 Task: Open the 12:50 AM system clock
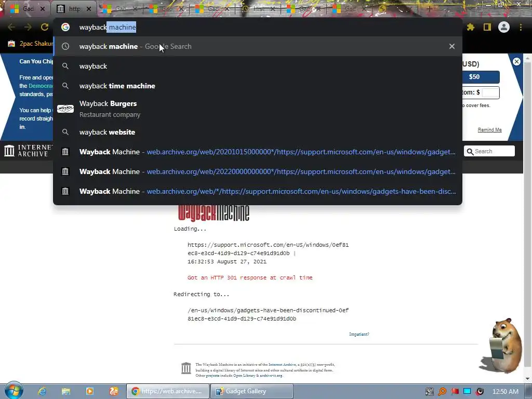pos(505,392)
